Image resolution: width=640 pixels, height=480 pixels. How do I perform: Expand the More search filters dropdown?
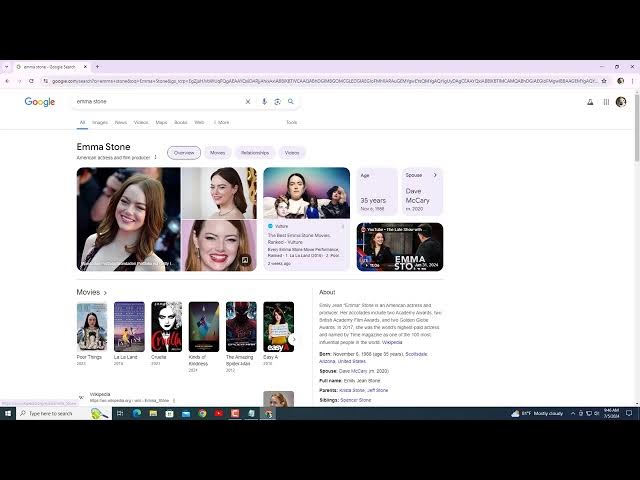pos(221,122)
